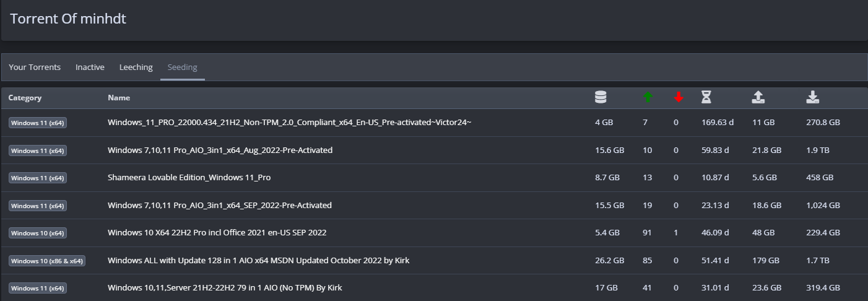
Task: Click the downloaded amount header icon
Action: click(813, 97)
